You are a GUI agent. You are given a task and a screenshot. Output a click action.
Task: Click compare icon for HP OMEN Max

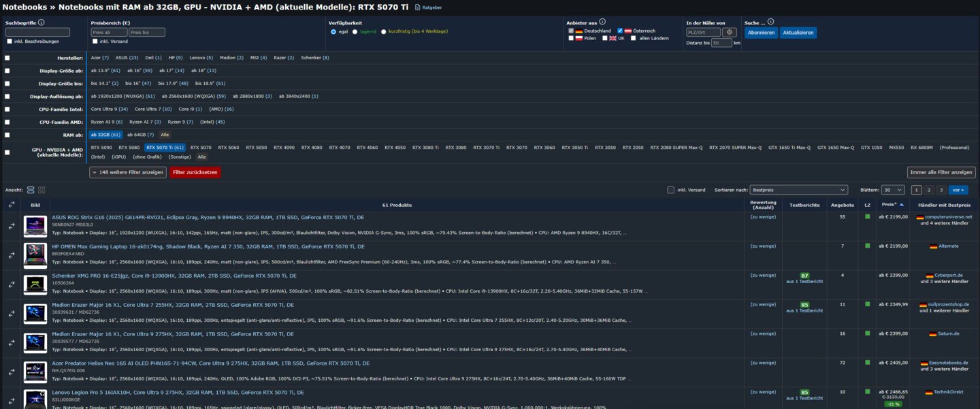click(12, 255)
